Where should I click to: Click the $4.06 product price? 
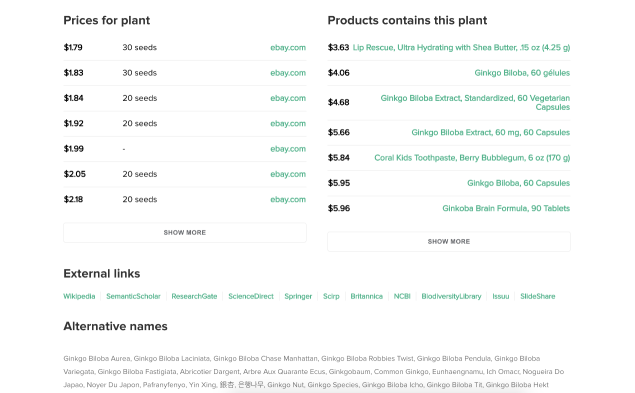[x=339, y=73]
